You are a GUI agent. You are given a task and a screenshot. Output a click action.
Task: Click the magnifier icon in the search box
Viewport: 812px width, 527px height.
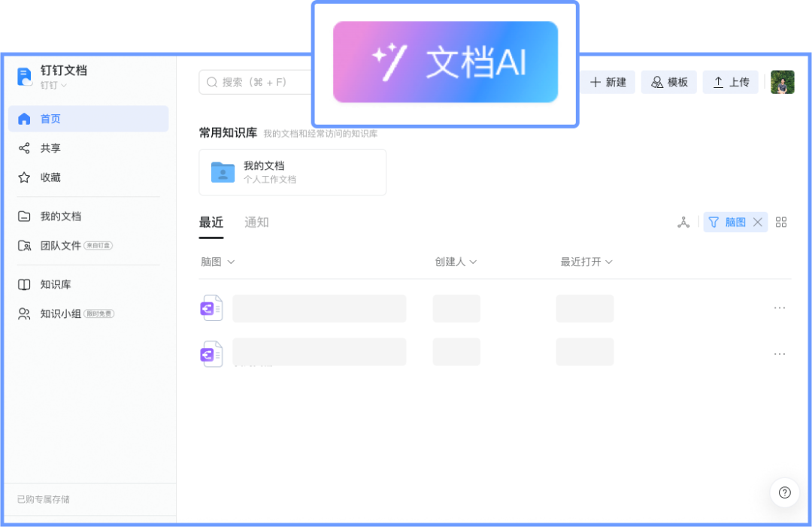click(212, 82)
